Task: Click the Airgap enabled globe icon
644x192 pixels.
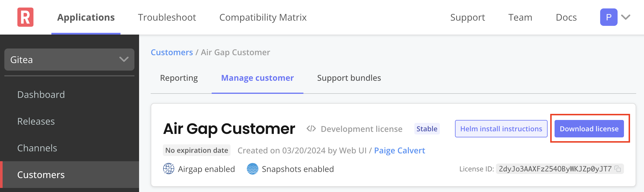Action: coord(168,169)
